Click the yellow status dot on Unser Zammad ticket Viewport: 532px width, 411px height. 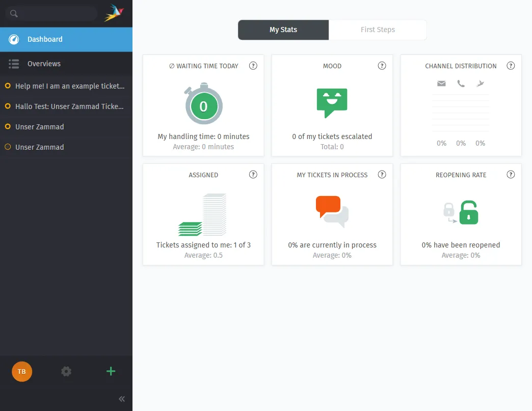(x=8, y=127)
